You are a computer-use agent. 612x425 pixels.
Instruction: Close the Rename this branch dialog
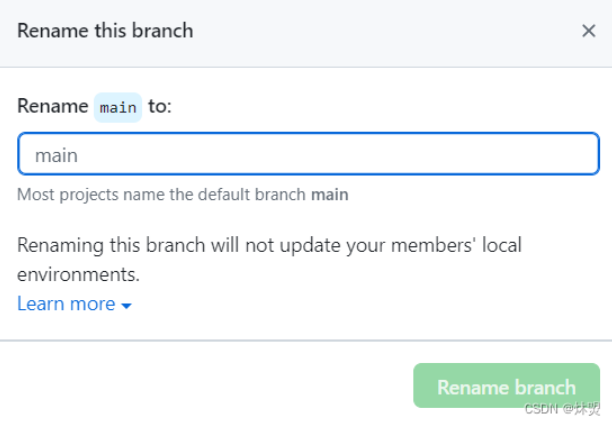tap(589, 31)
